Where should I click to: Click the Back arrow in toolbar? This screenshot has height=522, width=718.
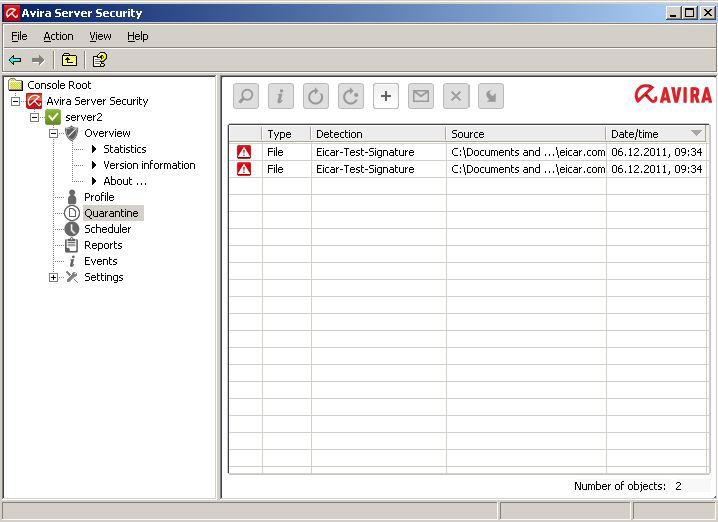tap(15, 60)
